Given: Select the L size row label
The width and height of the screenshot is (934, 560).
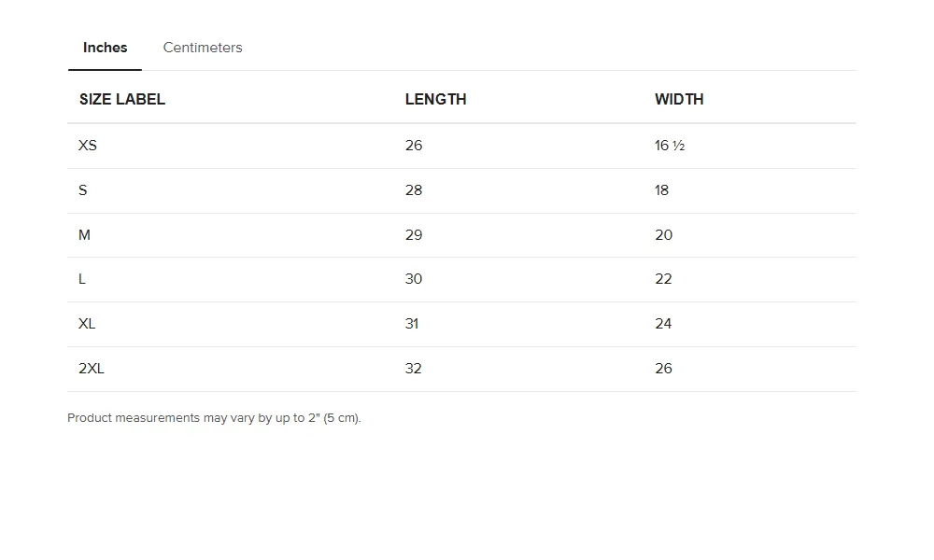Looking at the screenshot, I should 83,279.
